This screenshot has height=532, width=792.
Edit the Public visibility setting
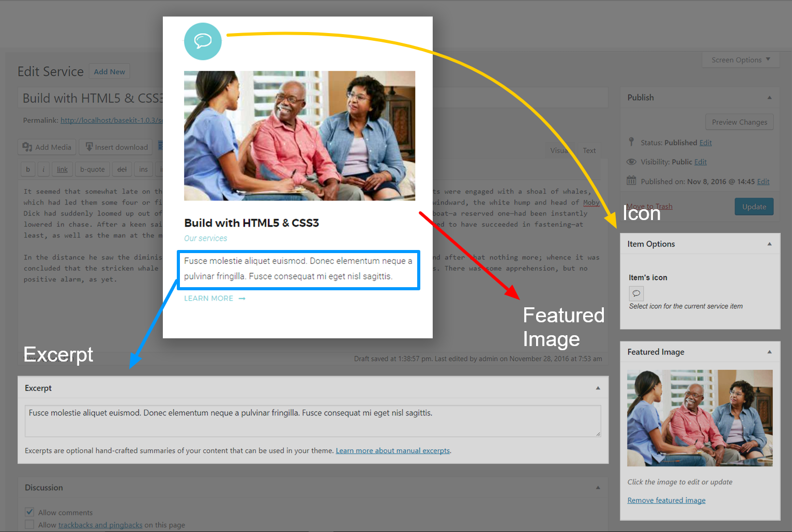(700, 162)
